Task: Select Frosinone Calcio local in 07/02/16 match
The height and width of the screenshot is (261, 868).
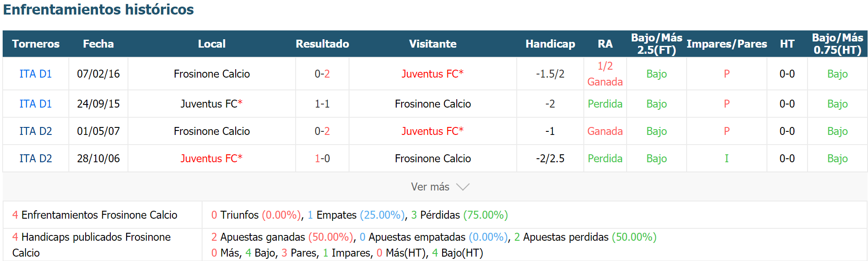Action: 212,74
